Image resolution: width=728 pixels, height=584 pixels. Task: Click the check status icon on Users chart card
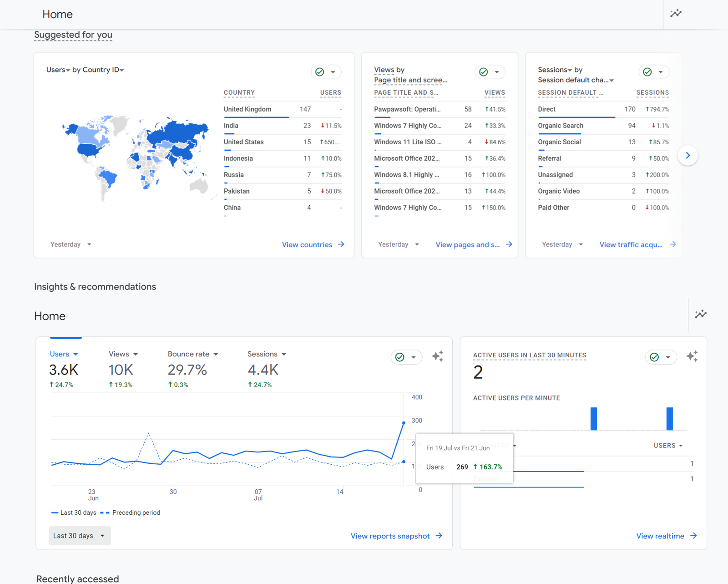400,357
